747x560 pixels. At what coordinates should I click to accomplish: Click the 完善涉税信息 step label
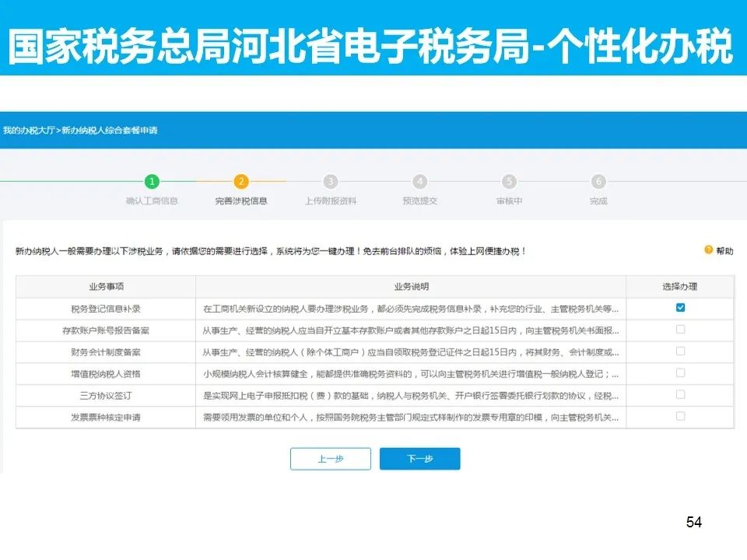[x=241, y=201]
